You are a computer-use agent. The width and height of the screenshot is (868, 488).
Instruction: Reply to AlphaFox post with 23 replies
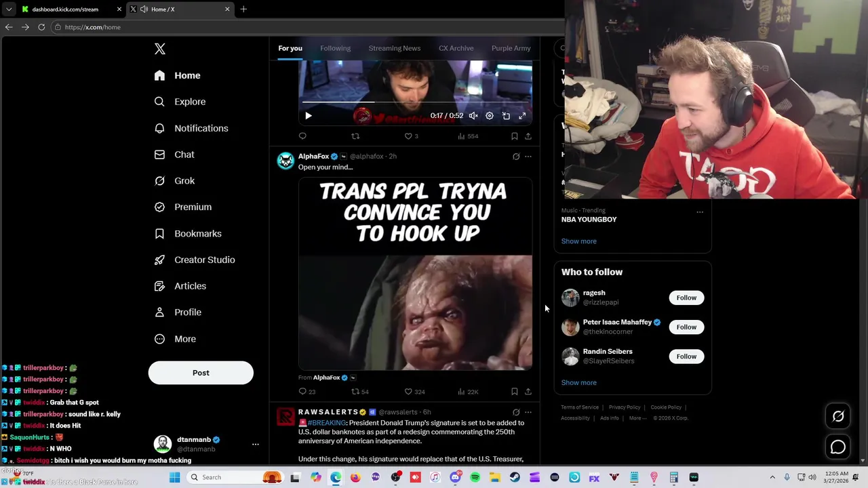307,392
